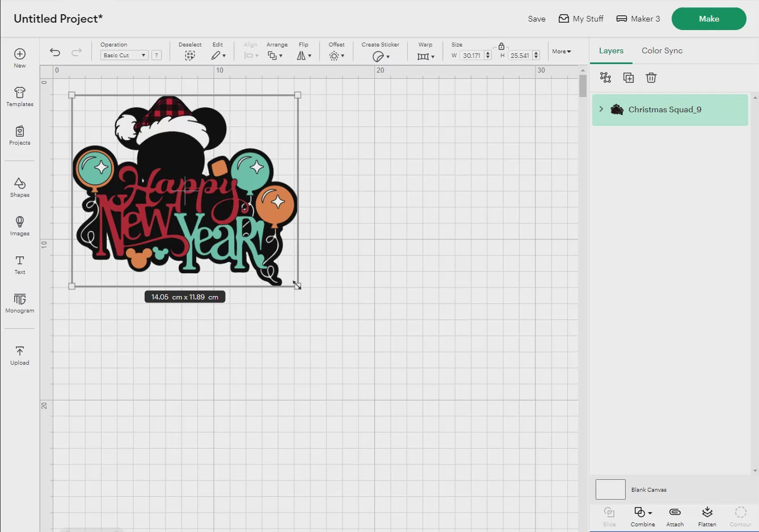
Task: Select the Text tool
Action: point(20,264)
